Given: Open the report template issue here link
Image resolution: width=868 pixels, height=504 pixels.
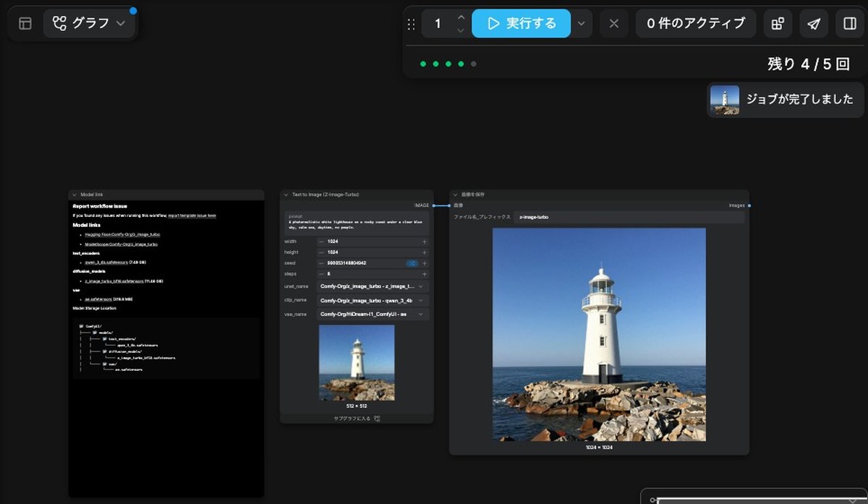Looking at the screenshot, I should pyautogui.click(x=192, y=215).
